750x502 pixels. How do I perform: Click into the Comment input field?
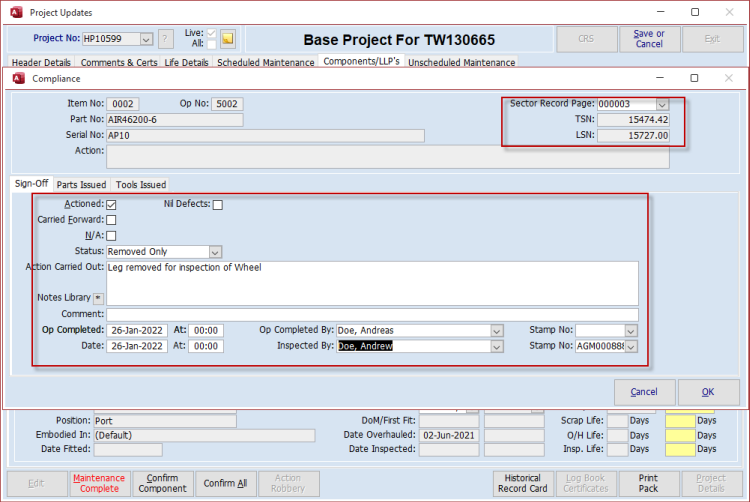point(371,314)
